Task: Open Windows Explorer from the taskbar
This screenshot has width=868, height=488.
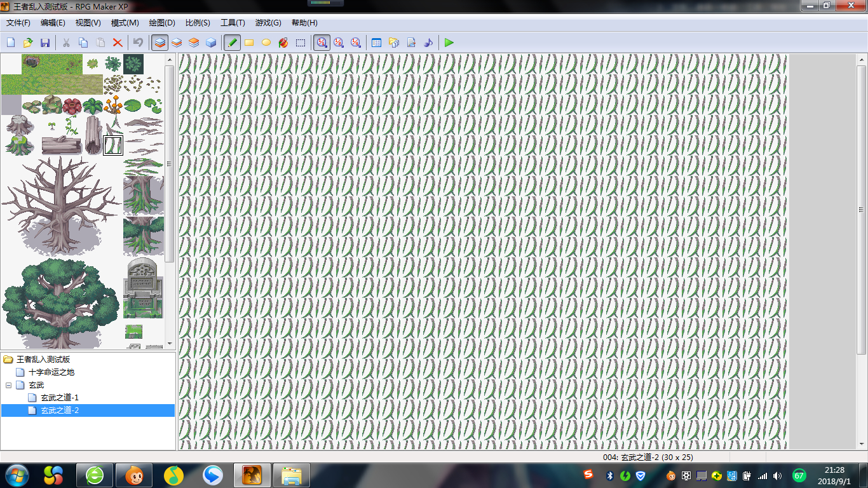Action: [x=292, y=475]
